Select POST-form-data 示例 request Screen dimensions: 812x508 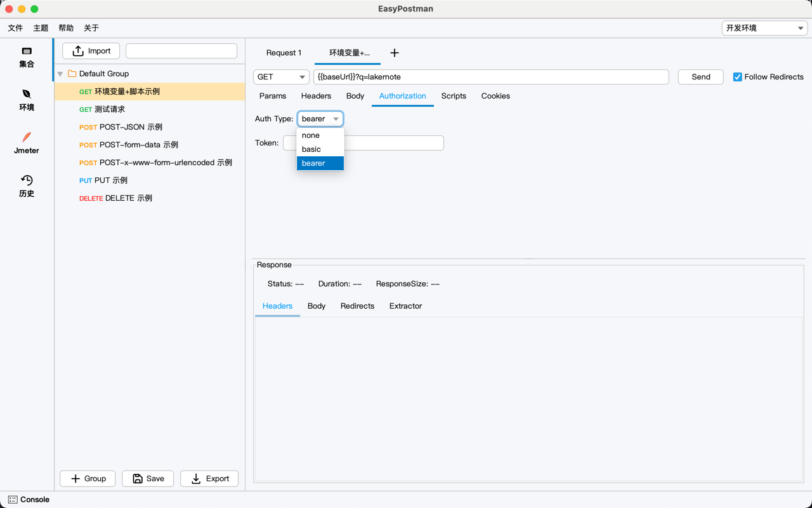pos(150,145)
